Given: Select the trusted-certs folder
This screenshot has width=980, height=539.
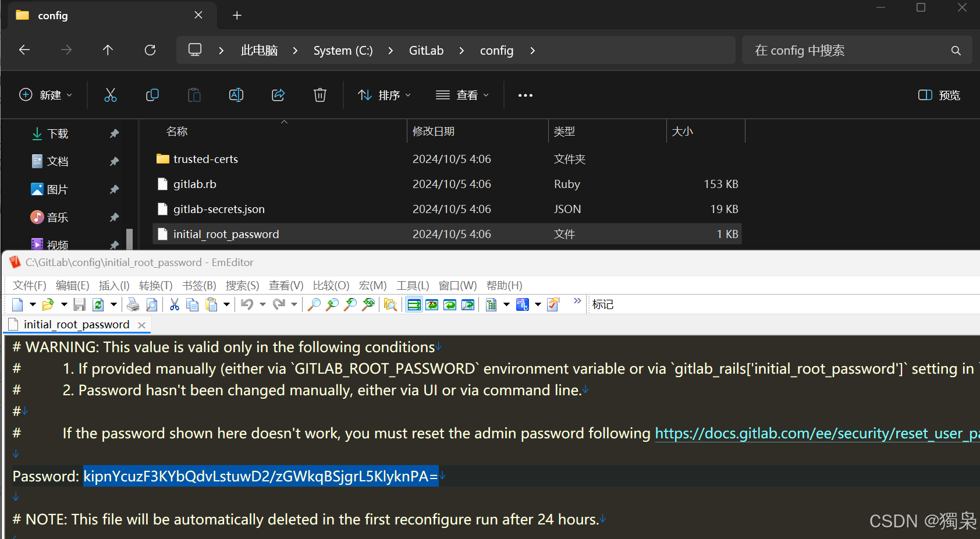Looking at the screenshot, I should pos(447,159).
